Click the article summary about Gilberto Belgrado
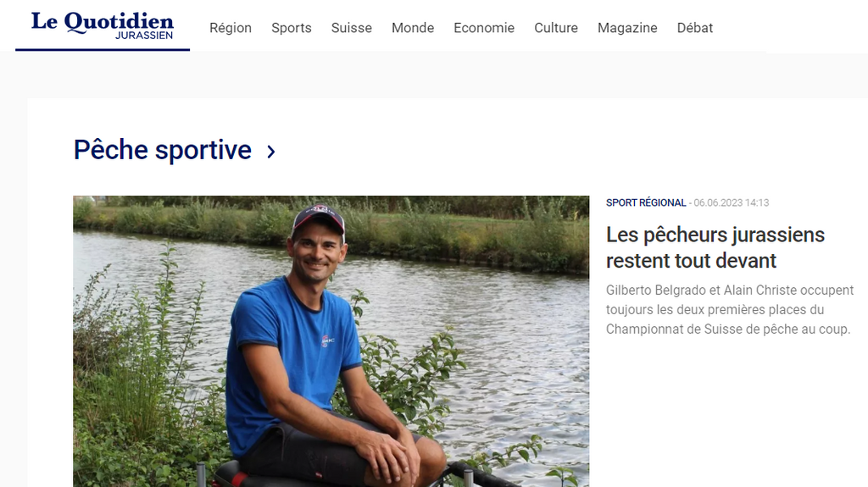 pos(730,309)
